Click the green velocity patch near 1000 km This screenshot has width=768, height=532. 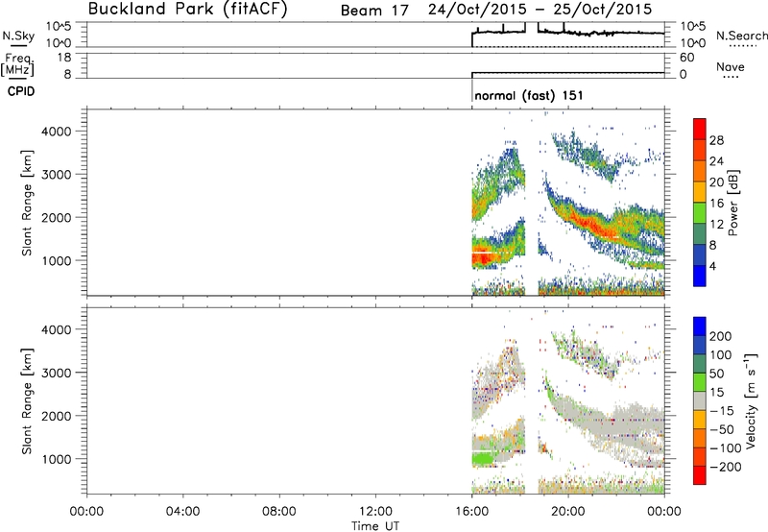point(485,459)
